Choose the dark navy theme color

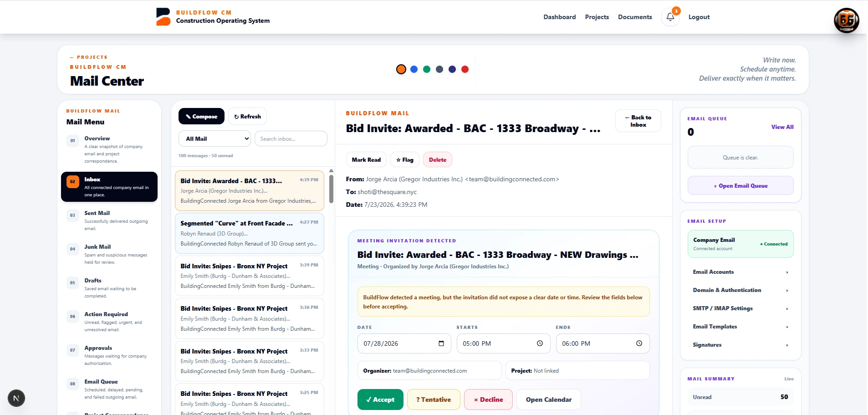(x=452, y=69)
